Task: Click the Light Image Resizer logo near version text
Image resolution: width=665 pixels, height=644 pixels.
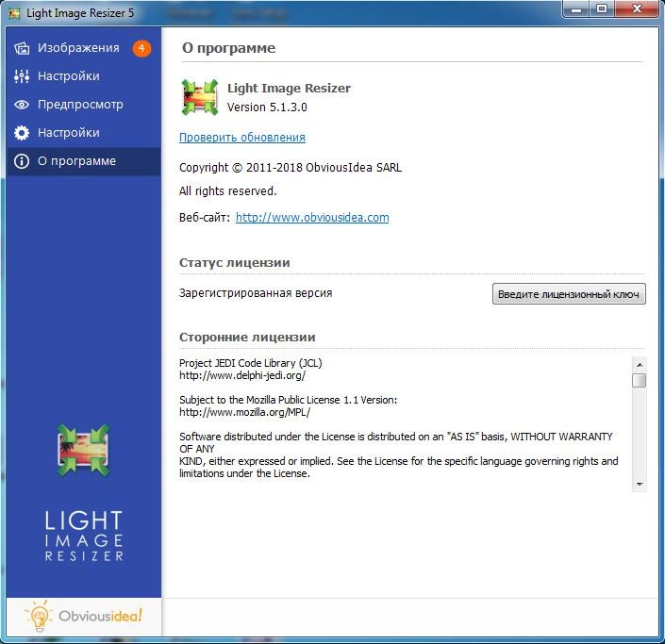Action: point(200,97)
